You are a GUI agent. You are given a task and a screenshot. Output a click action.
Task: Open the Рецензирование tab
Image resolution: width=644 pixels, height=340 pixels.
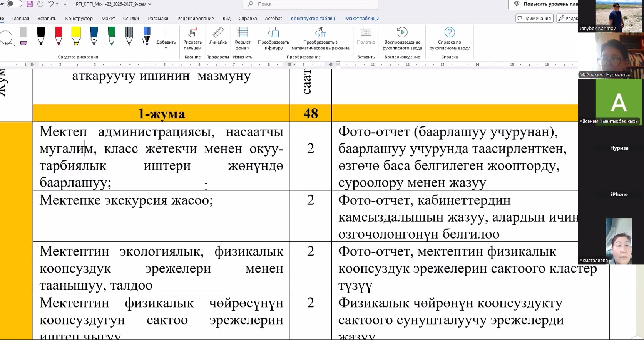coord(196,18)
